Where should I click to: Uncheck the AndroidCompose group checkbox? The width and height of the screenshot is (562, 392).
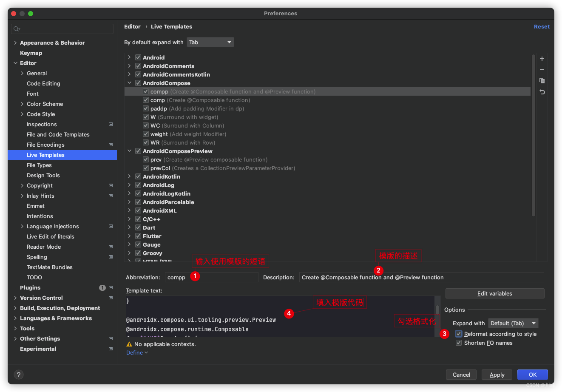tap(138, 83)
